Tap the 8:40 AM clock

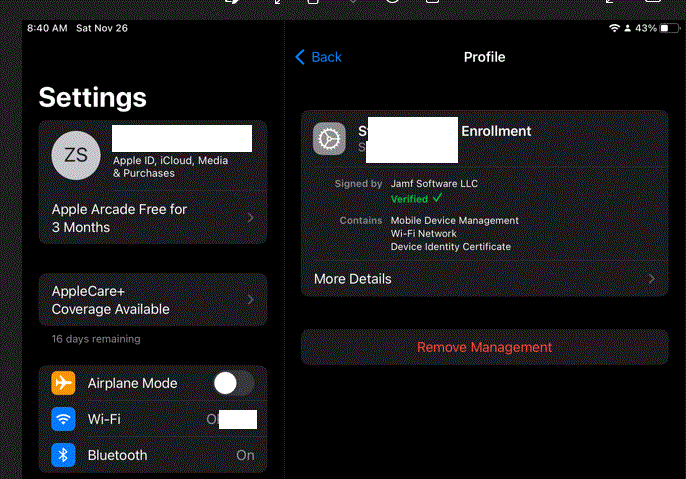tap(47, 28)
